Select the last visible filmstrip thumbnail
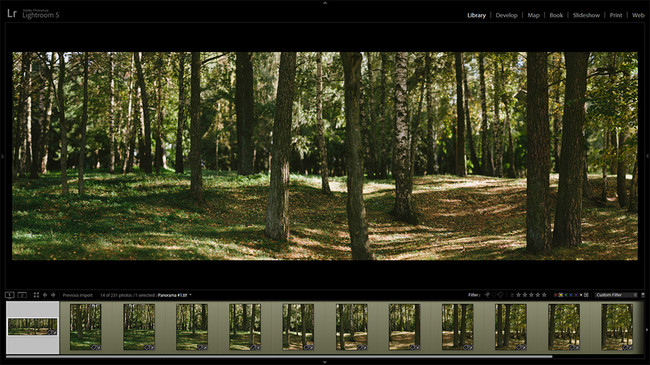 [x=617, y=327]
